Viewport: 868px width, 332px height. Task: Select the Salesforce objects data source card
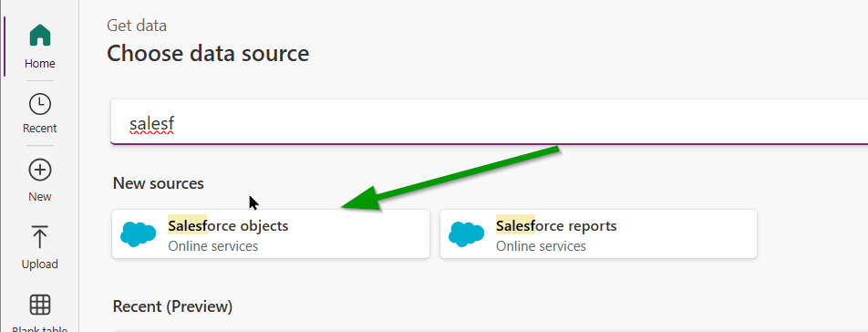coord(271,233)
